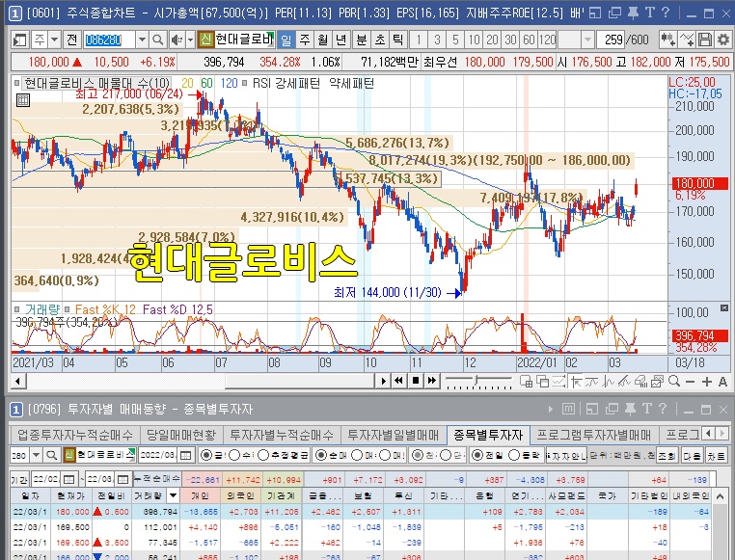Click the letter A text tool icon

coord(722,382)
